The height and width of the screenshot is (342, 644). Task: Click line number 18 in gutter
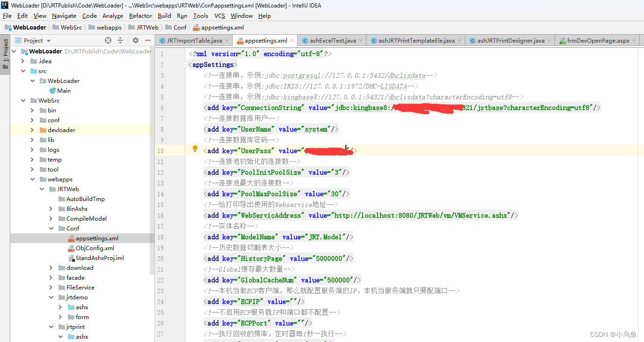(161, 237)
